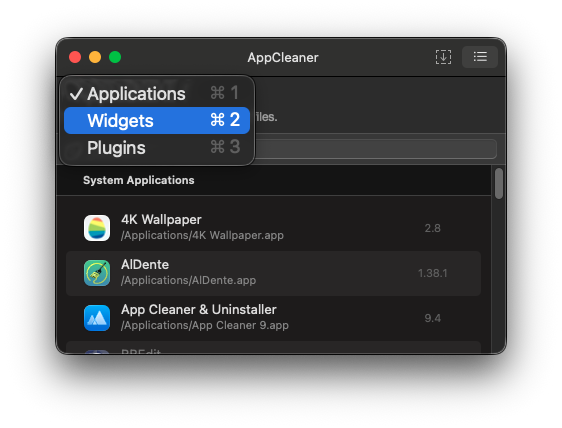Image resolution: width=562 pixels, height=428 pixels.
Task: Click the App Cleaner & Uninstaller icon
Action: click(97, 318)
